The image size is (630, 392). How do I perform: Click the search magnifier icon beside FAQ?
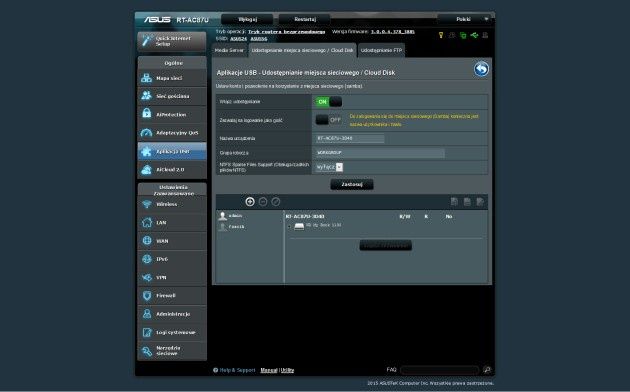coord(487,370)
